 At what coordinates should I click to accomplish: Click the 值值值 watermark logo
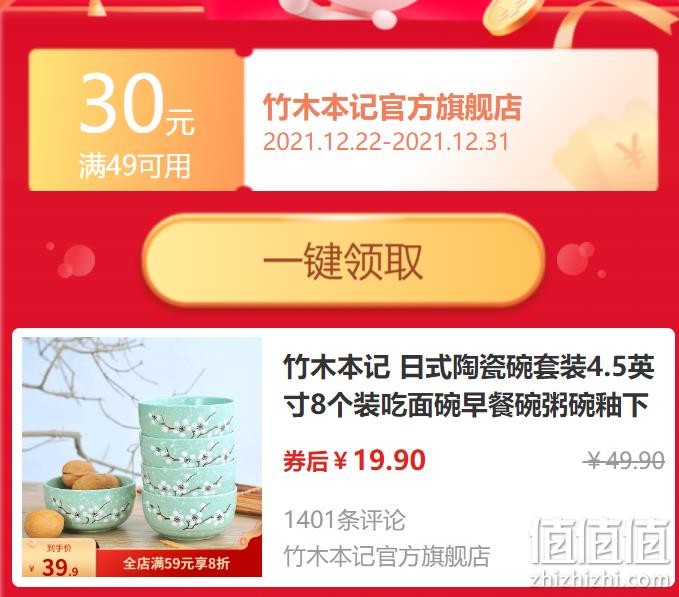[x=601, y=542]
